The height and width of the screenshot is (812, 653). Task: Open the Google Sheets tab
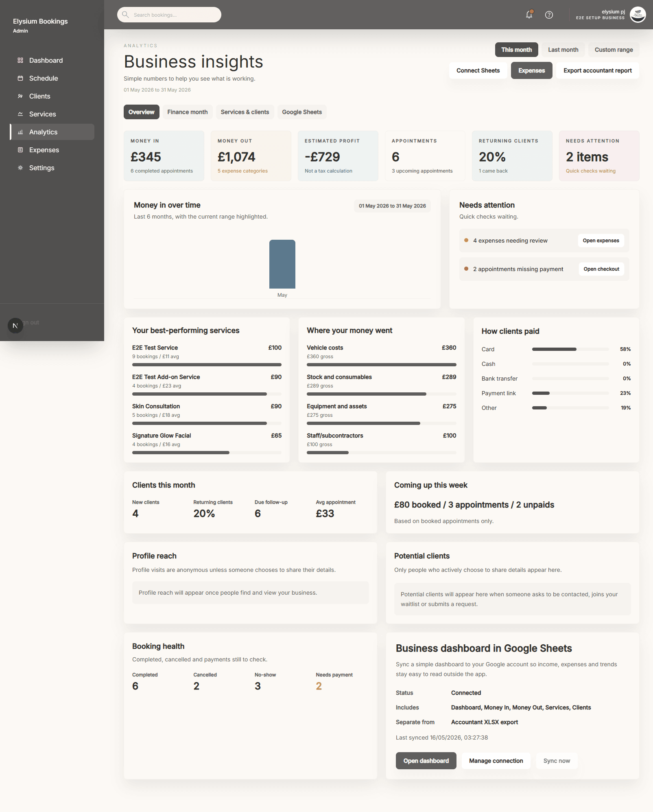(302, 112)
